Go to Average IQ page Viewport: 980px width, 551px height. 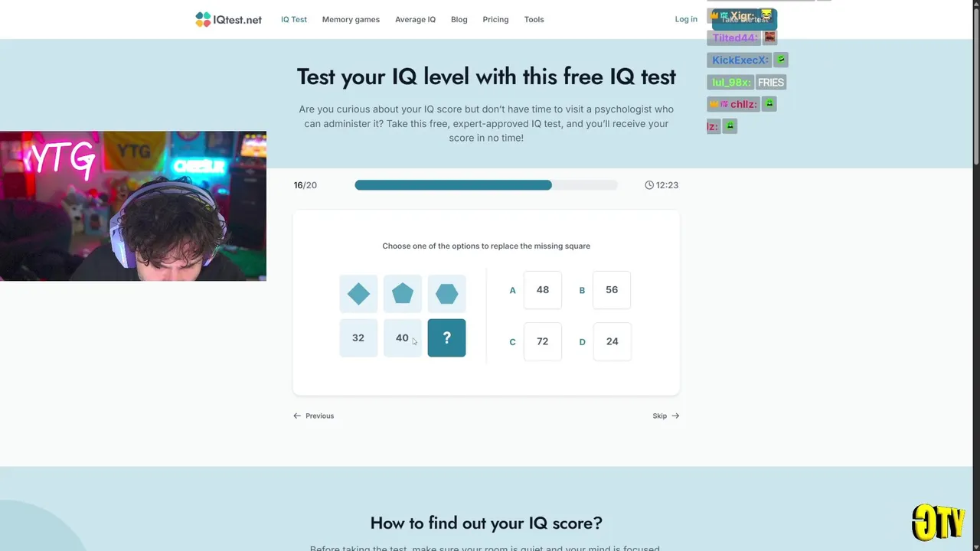415,20
